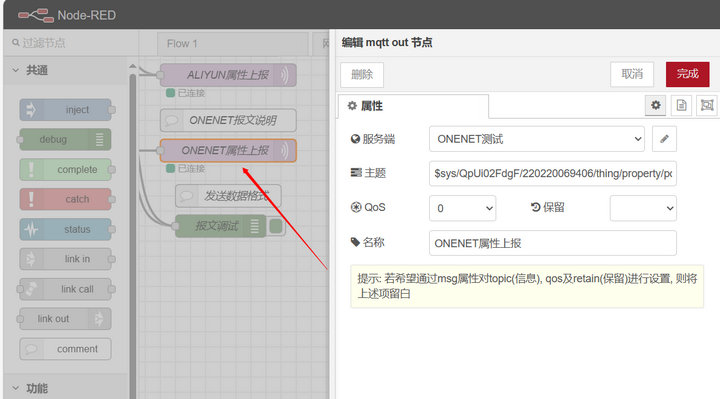Open the node appearance icon
Image resolution: width=720 pixels, height=399 pixels.
(x=707, y=105)
